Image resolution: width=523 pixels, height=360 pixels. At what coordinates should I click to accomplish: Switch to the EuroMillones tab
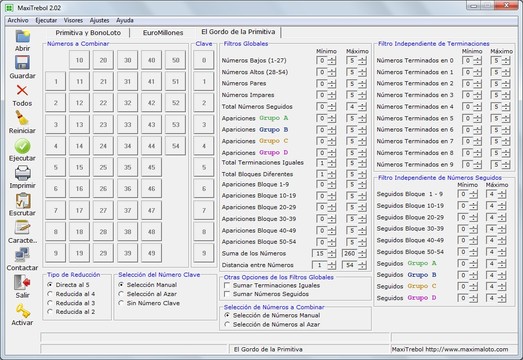(163, 33)
